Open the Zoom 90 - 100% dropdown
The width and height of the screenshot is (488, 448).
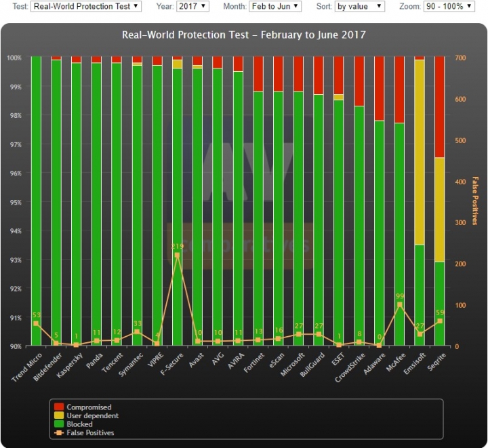tap(449, 6)
